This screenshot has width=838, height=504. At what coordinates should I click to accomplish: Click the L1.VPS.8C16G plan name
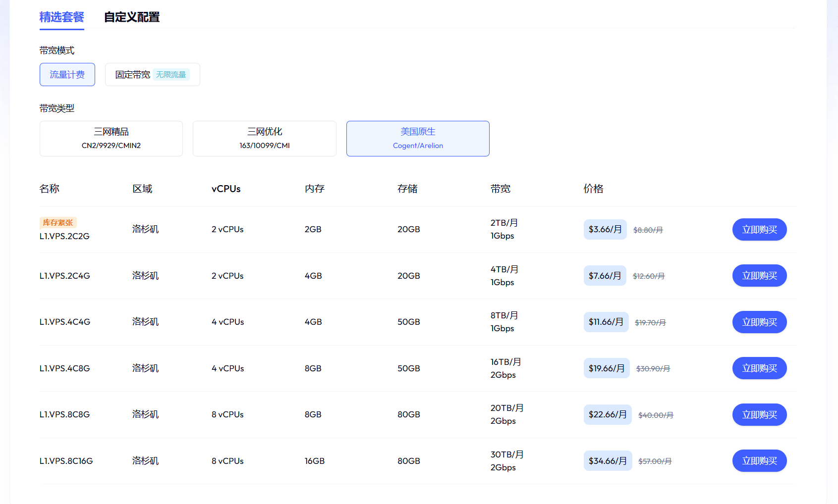click(x=66, y=461)
